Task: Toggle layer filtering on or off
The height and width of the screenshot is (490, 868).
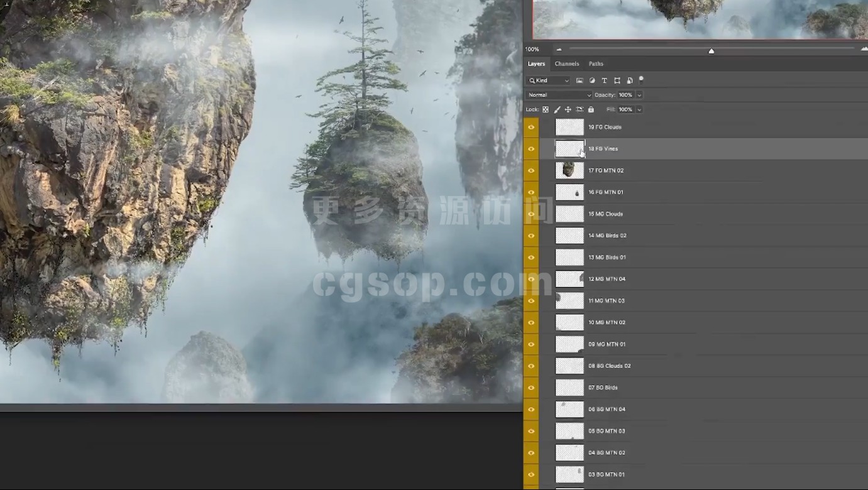Action: [x=641, y=79]
